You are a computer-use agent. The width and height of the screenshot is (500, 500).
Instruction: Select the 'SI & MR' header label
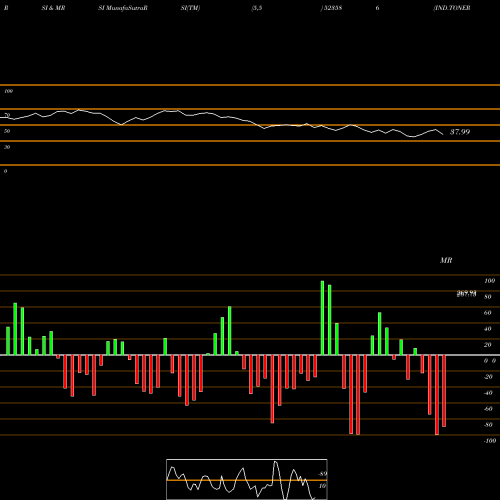53,8
